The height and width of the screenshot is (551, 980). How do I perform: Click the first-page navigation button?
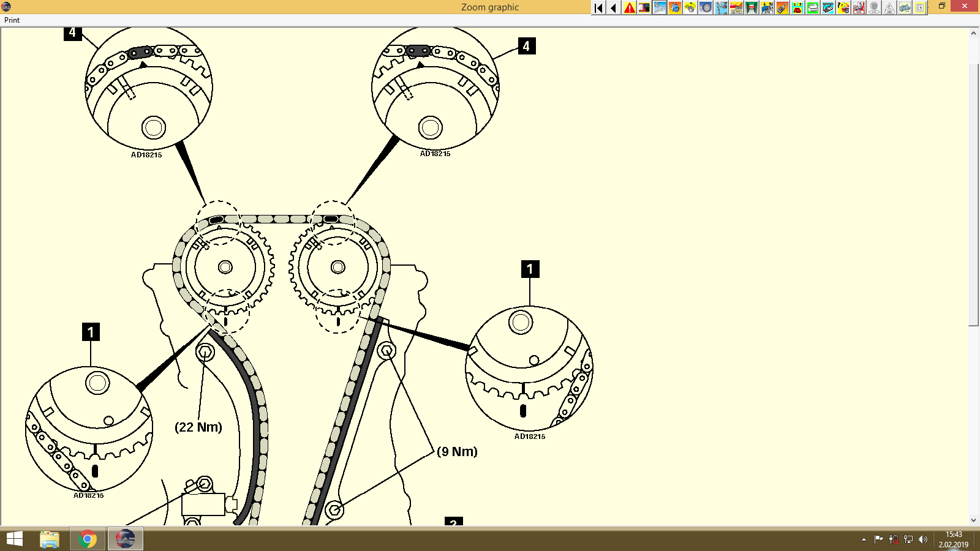(x=598, y=8)
